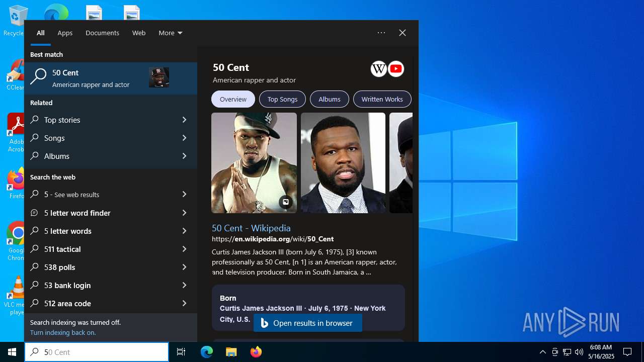Image resolution: width=644 pixels, height=362 pixels.
Task: Expand the Songs related arrow
Action: pyautogui.click(x=184, y=138)
